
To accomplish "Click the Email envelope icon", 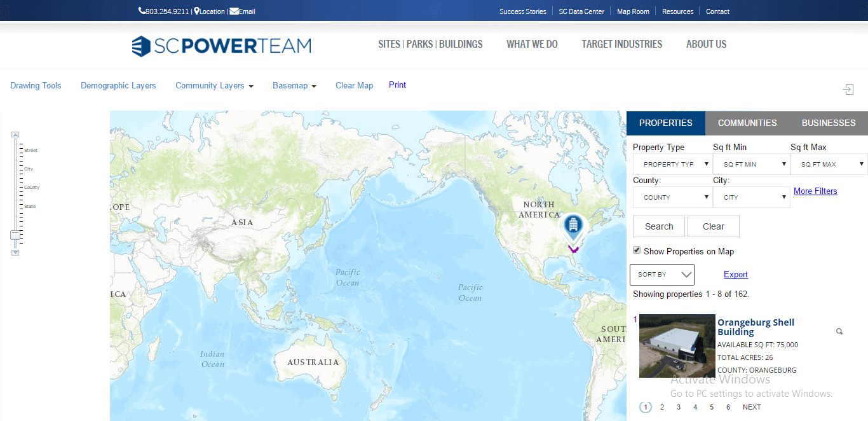I will (234, 11).
